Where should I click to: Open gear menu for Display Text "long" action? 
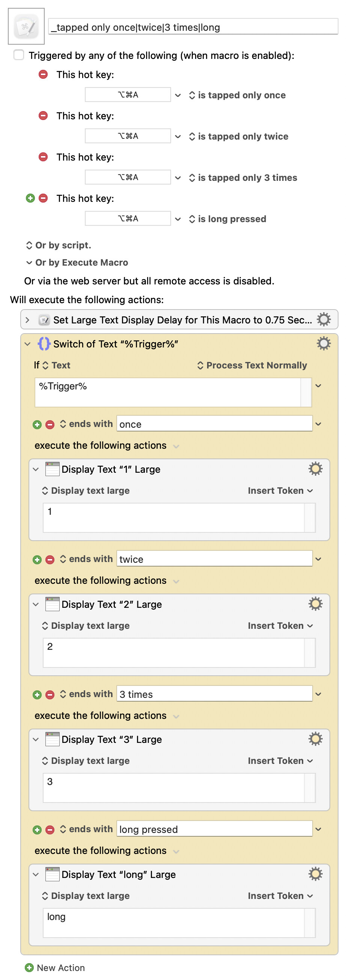[x=315, y=874]
